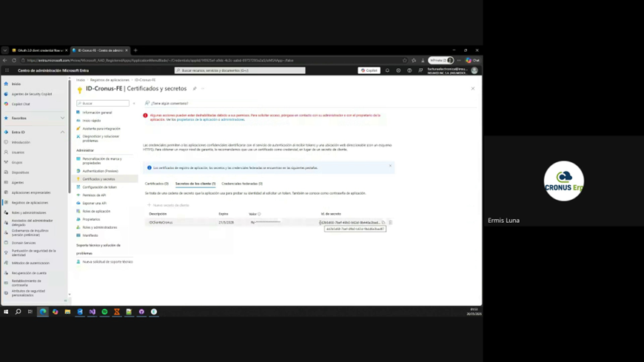The height and width of the screenshot is (362, 644).
Task: Open the help question-mark icon
Action: pos(409,70)
